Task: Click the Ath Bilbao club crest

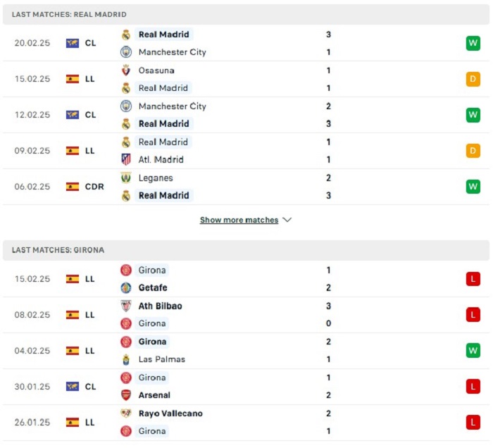Action: tap(126, 306)
